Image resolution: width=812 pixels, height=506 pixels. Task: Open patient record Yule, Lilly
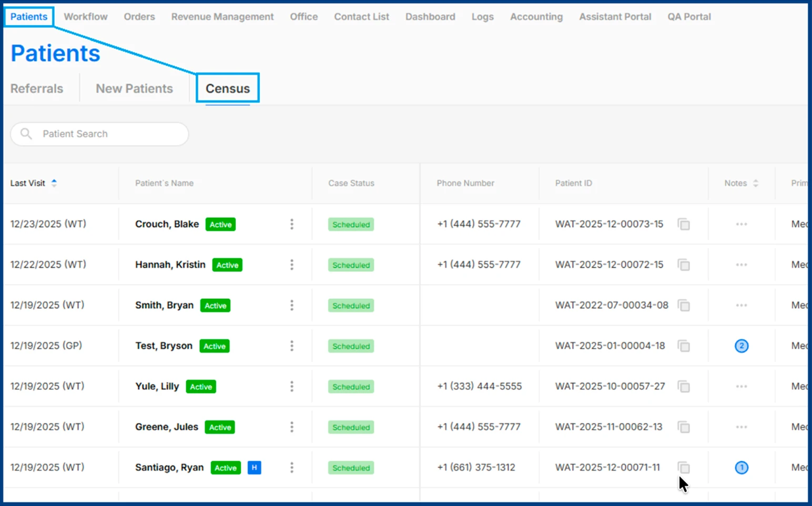pyautogui.click(x=157, y=387)
